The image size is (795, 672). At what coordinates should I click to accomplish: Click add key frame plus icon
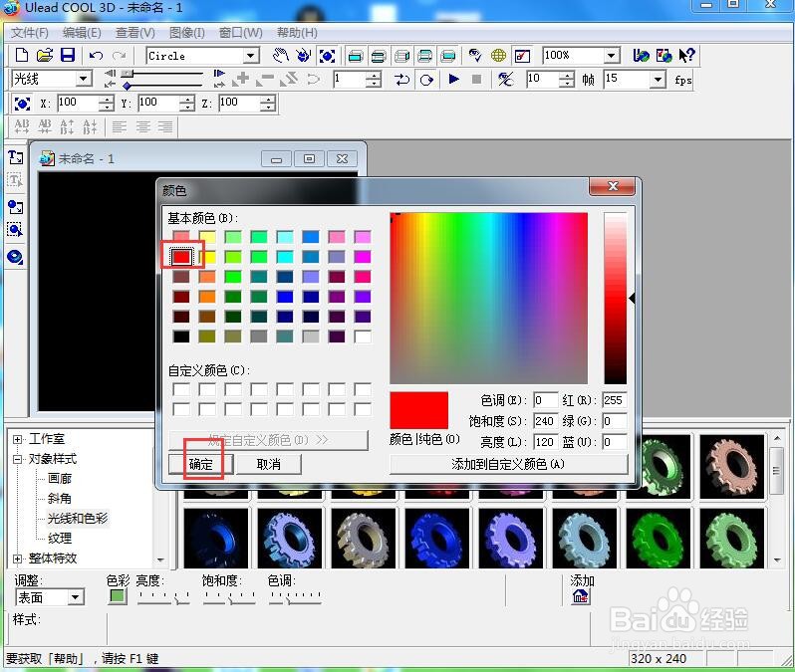coord(242,79)
